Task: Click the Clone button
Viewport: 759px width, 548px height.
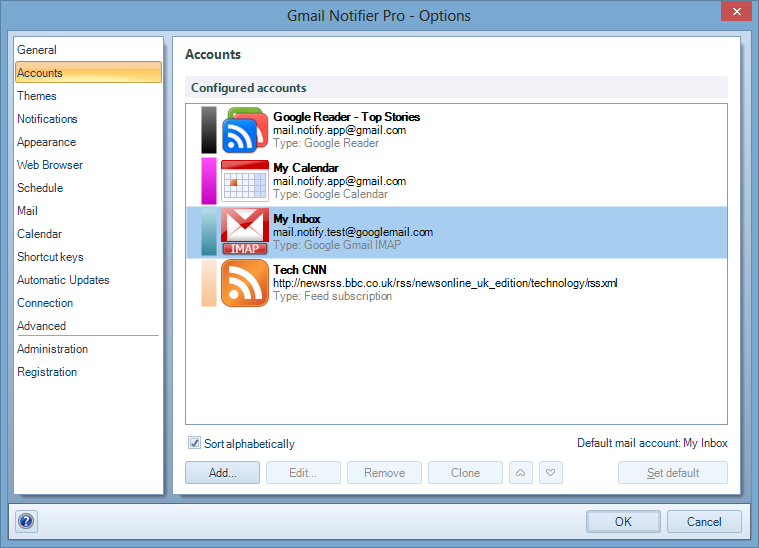Action: (466, 472)
